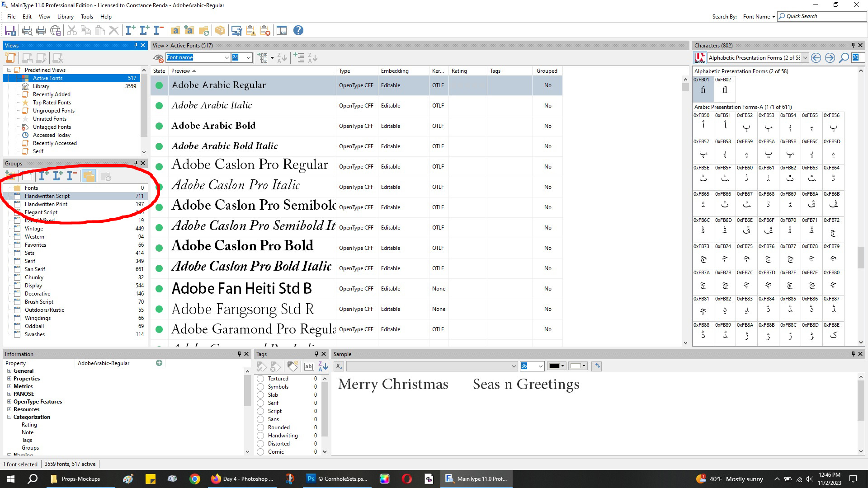Click the panel layout toolbar icon
This screenshot has height=488, width=868.
282,31
